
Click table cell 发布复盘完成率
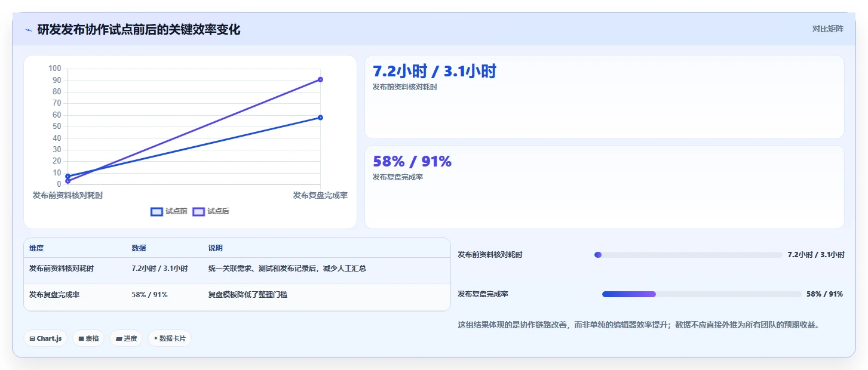54,295
